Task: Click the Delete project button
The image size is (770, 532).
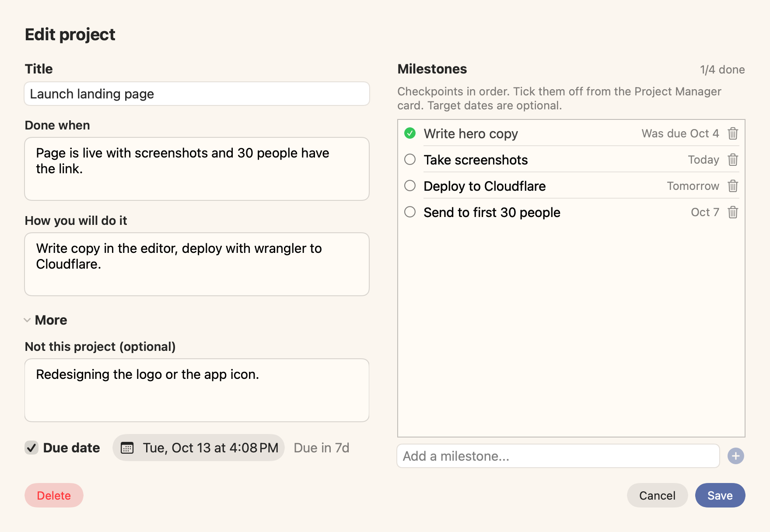Action: (54, 495)
